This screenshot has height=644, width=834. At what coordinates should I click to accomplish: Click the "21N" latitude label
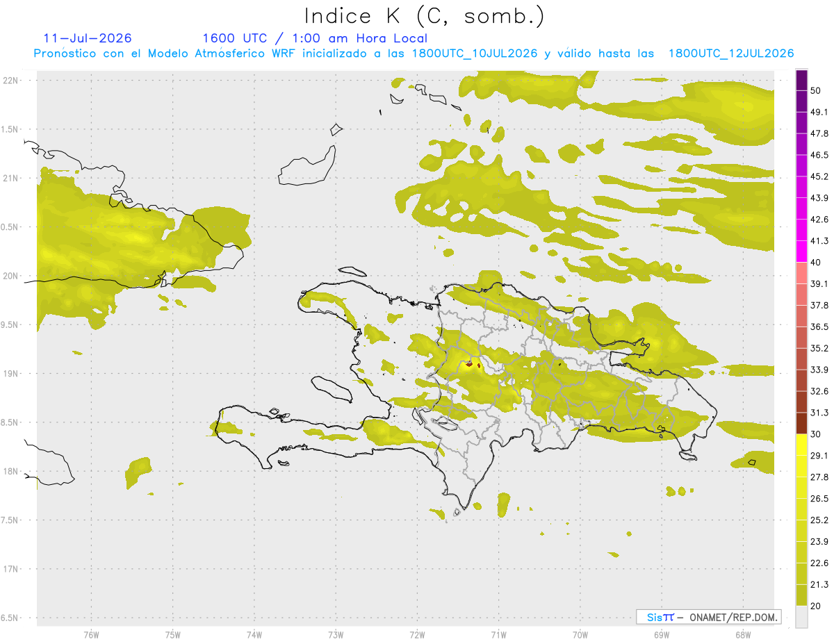click(11, 178)
